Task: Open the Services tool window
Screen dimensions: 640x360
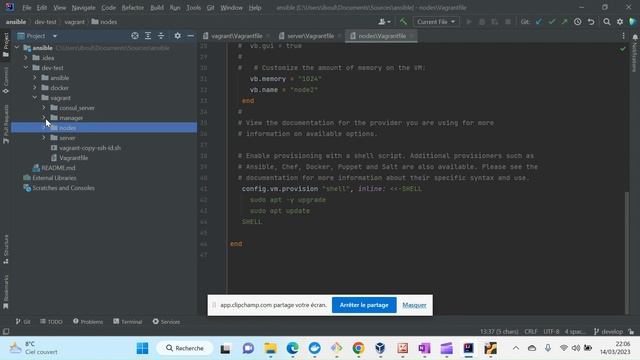Action: [x=166, y=322]
